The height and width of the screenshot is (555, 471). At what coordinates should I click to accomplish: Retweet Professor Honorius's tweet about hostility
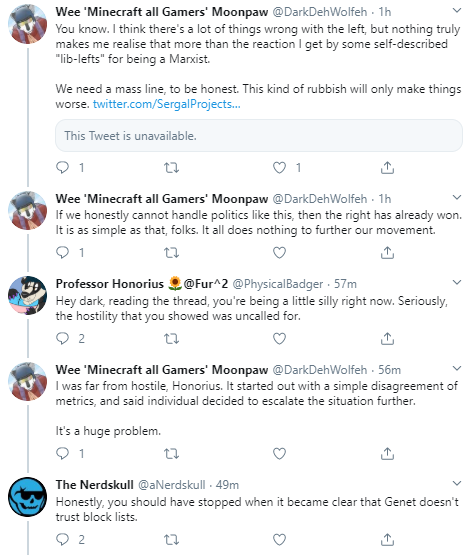click(172, 339)
